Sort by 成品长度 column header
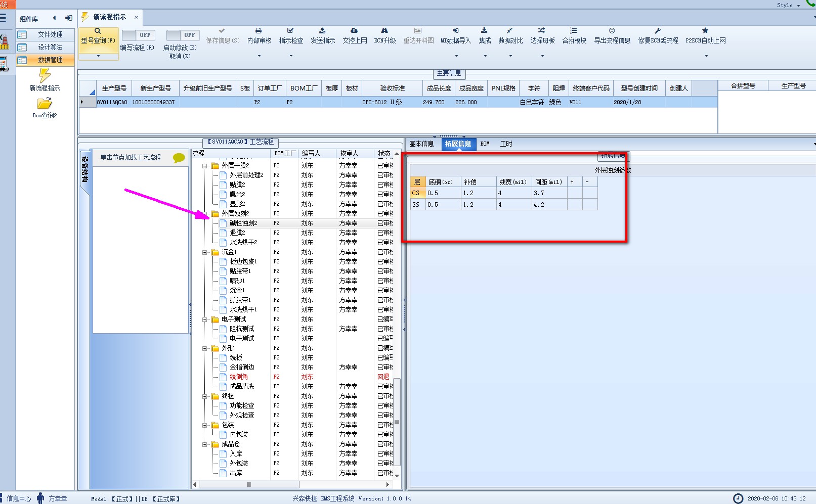Screen dimensions: 816x504 tap(439, 88)
